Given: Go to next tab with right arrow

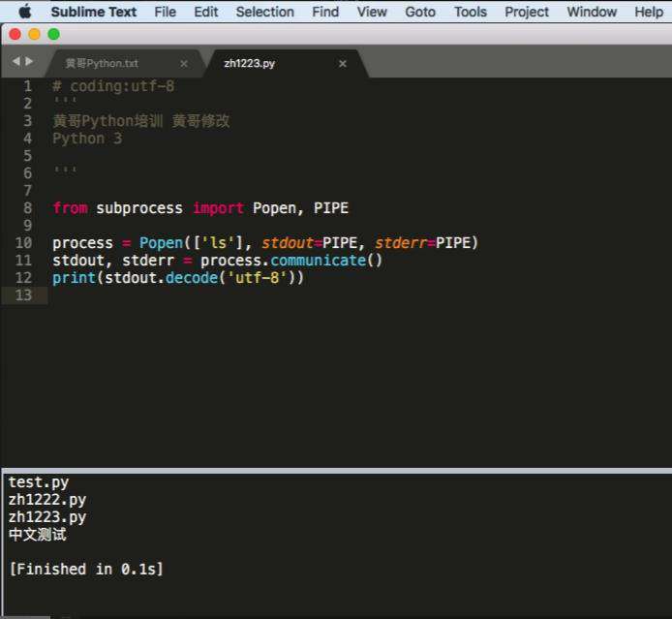Looking at the screenshot, I should (x=29, y=61).
